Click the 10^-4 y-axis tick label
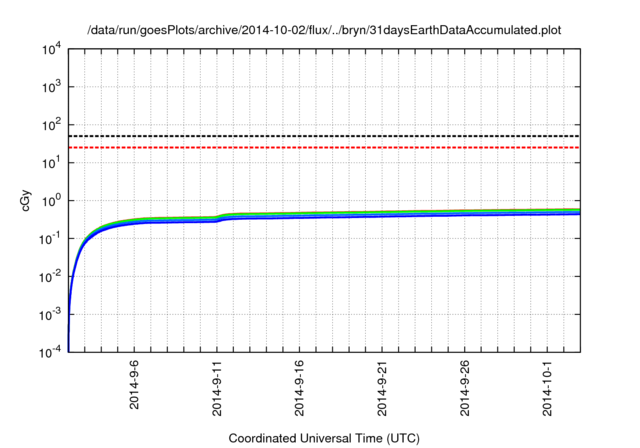640x448 pixels. click(x=50, y=351)
